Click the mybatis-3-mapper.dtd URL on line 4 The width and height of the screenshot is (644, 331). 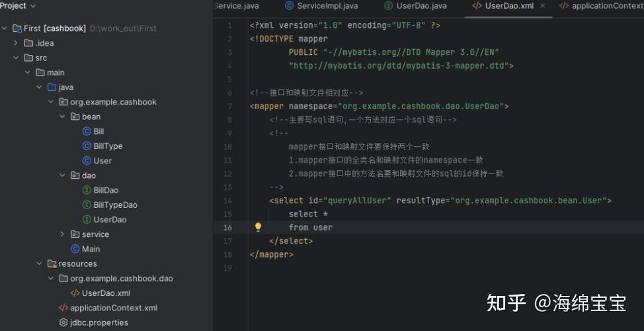pyautogui.click(x=399, y=66)
